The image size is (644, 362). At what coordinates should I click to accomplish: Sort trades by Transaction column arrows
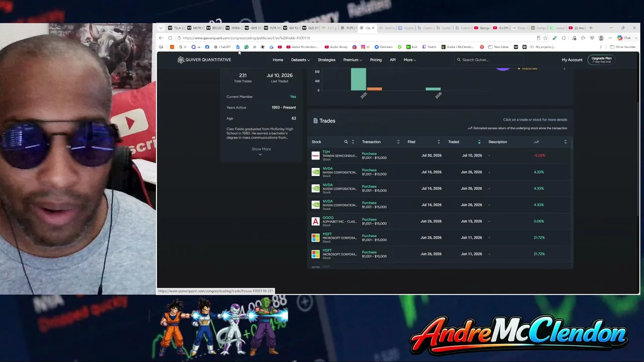tap(398, 142)
